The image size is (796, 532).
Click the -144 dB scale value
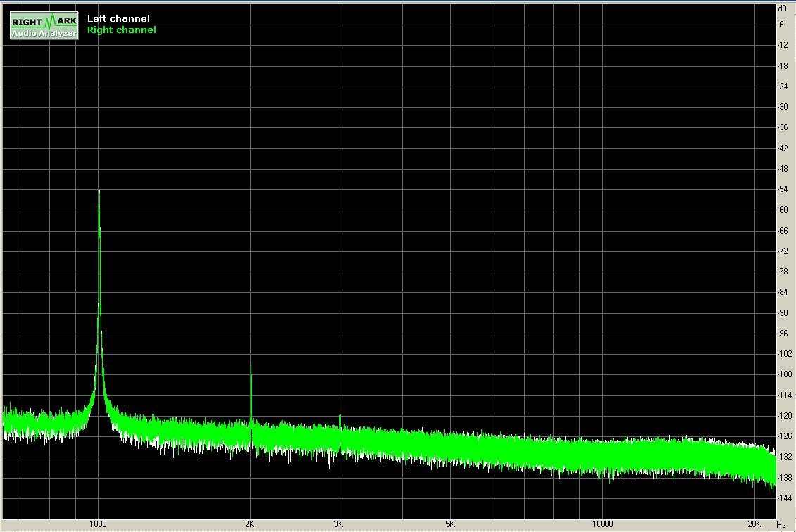(785, 498)
